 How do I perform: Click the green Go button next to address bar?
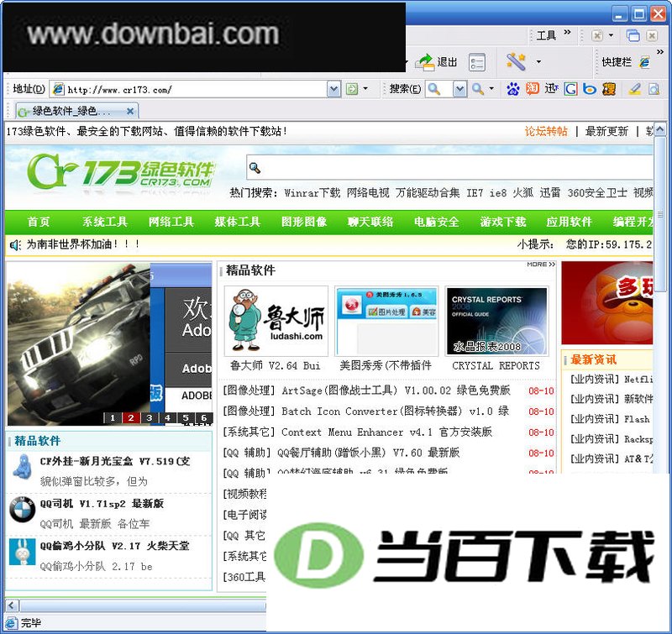(x=352, y=89)
